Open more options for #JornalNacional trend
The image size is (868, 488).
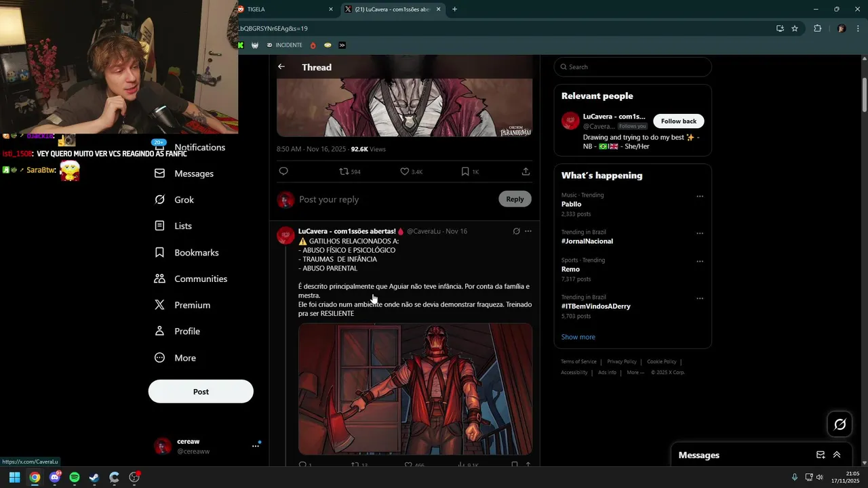pyautogui.click(x=700, y=234)
